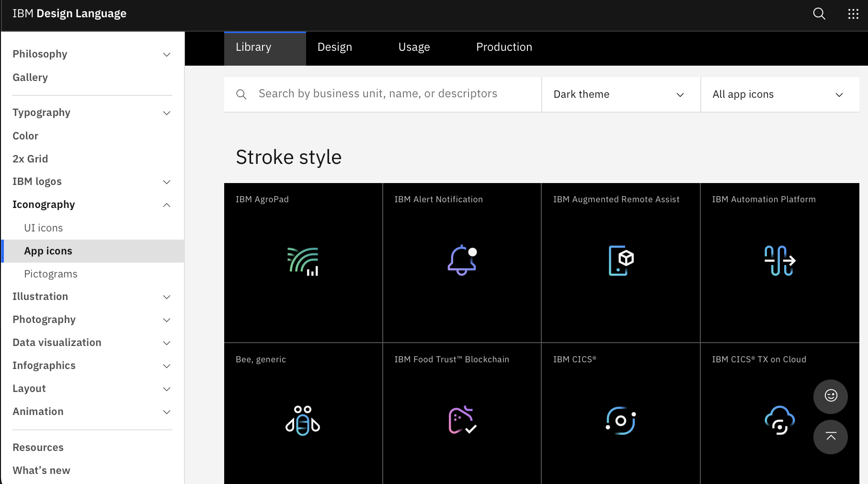Click the search magnifier in the header
The image size is (868, 484).
819,14
